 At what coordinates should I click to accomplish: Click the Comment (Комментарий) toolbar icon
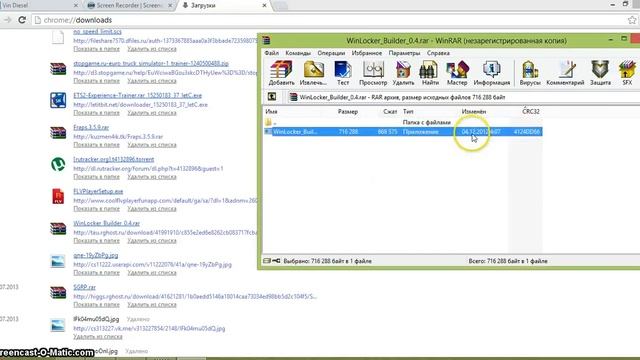(x=565, y=73)
